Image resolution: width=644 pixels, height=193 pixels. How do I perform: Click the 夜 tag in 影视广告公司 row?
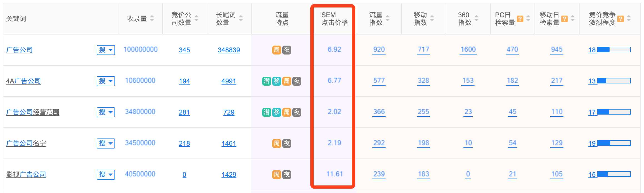tap(287, 174)
